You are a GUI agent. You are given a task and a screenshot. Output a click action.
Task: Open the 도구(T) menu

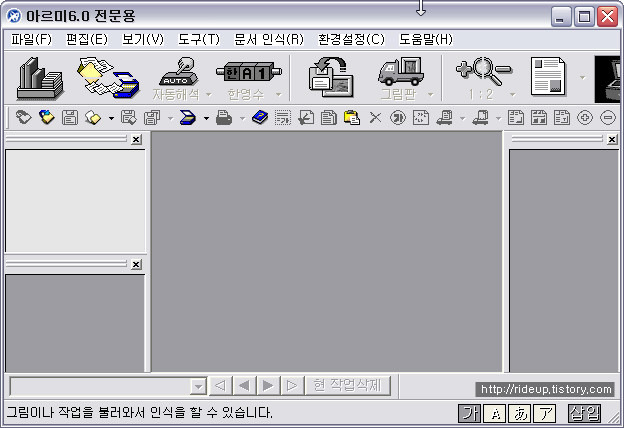(x=199, y=39)
